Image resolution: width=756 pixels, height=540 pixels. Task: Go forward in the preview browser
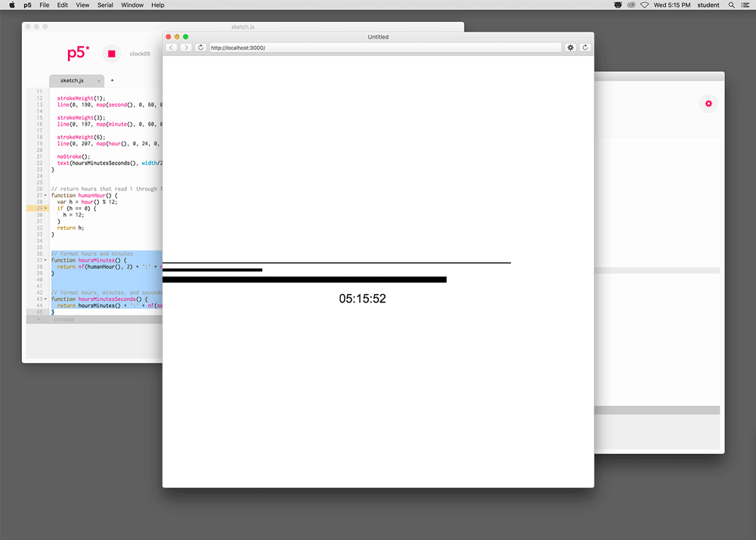click(x=186, y=48)
